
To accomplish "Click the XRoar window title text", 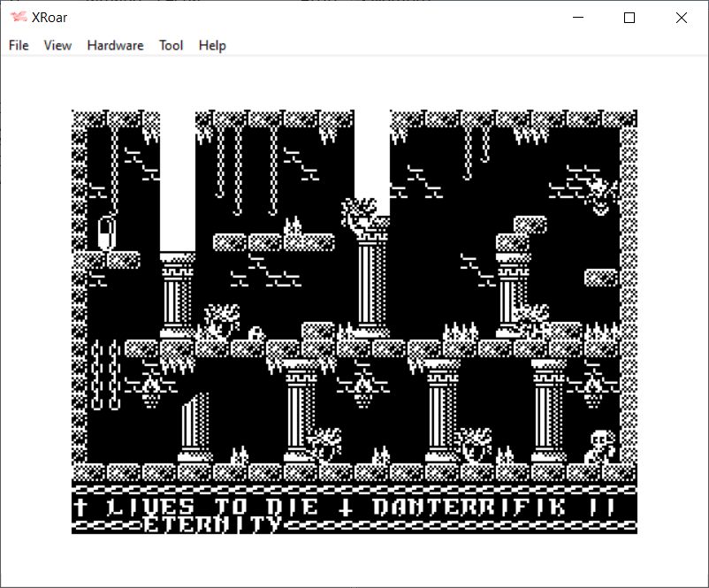I will pyautogui.click(x=51, y=18).
